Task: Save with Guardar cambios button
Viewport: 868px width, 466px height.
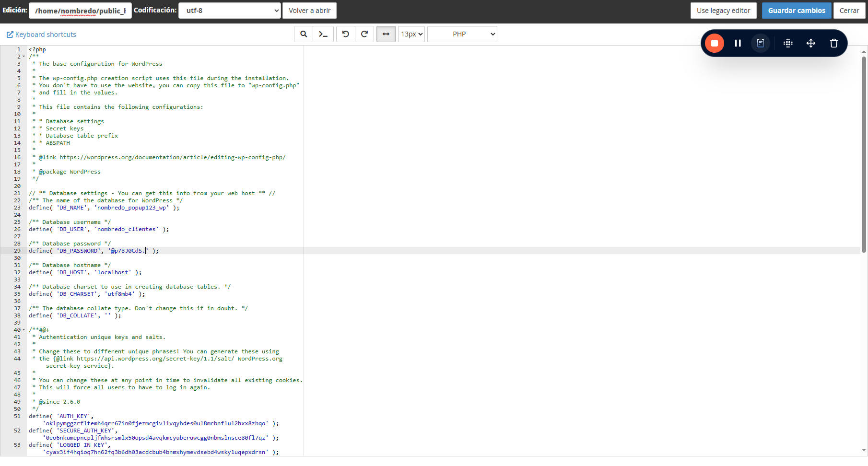Action: [797, 11]
